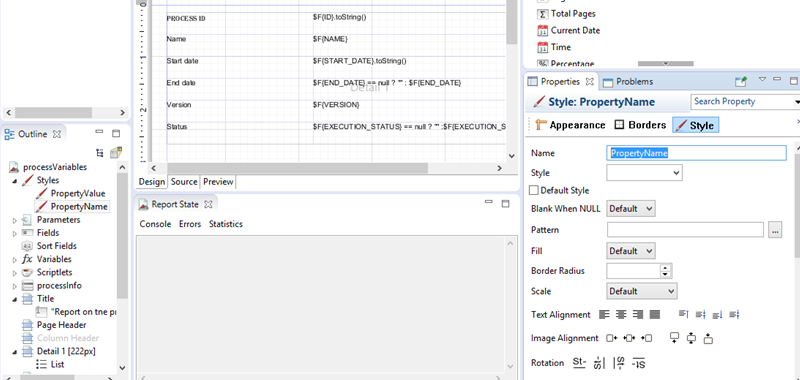Align image to vertical middle
800x380 pixels.
692,338
